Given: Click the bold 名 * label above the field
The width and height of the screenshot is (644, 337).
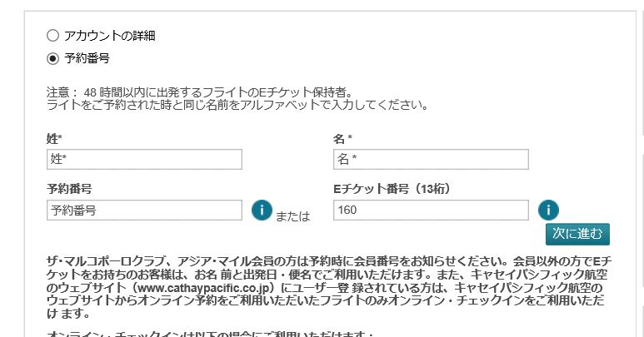Looking at the screenshot, I should [342, 139].
